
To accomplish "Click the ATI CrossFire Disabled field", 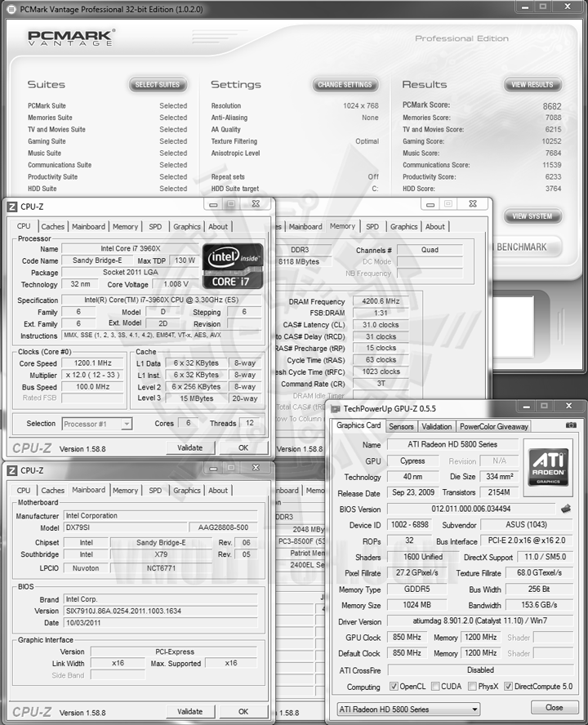I will (x=480, y=669).
